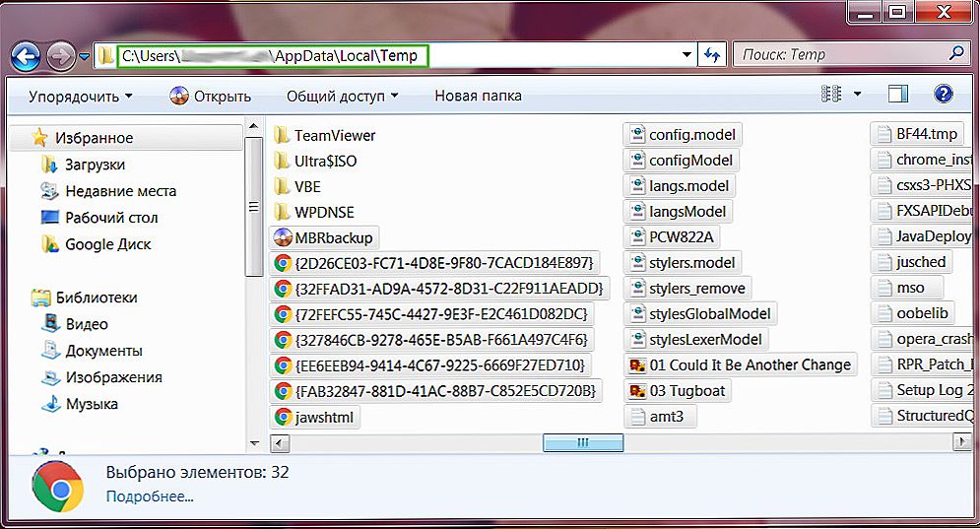Select the PCW822A file
The image size is (980, 529).
click(672, 237)
